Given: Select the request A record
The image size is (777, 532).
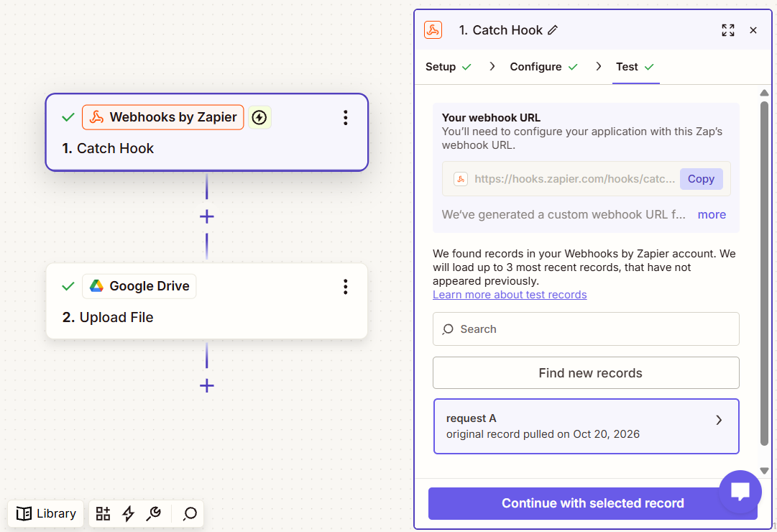Looking at the screenshot, I should coord(586,426).
